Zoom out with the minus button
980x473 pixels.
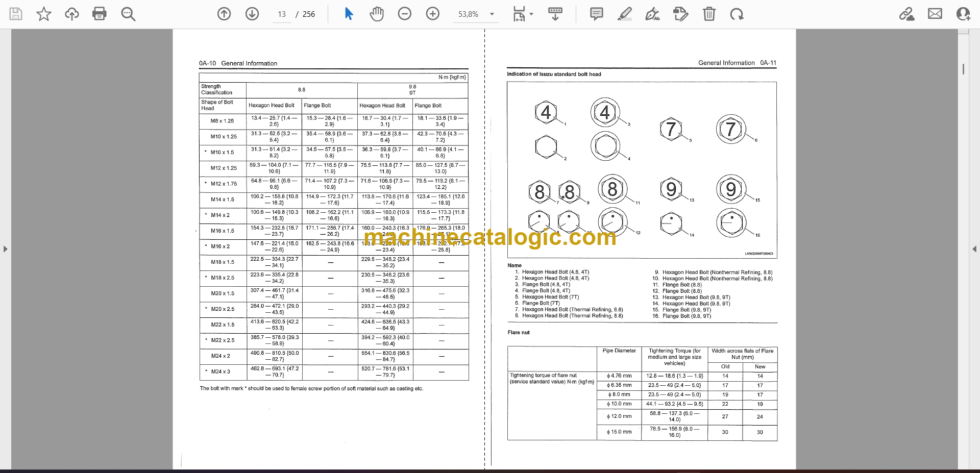pos(405,14)
